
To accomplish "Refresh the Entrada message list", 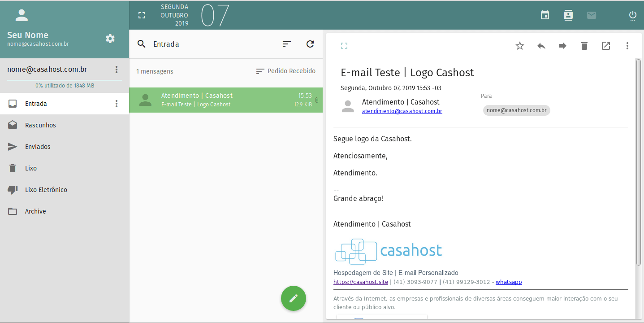I will point(310,44).
